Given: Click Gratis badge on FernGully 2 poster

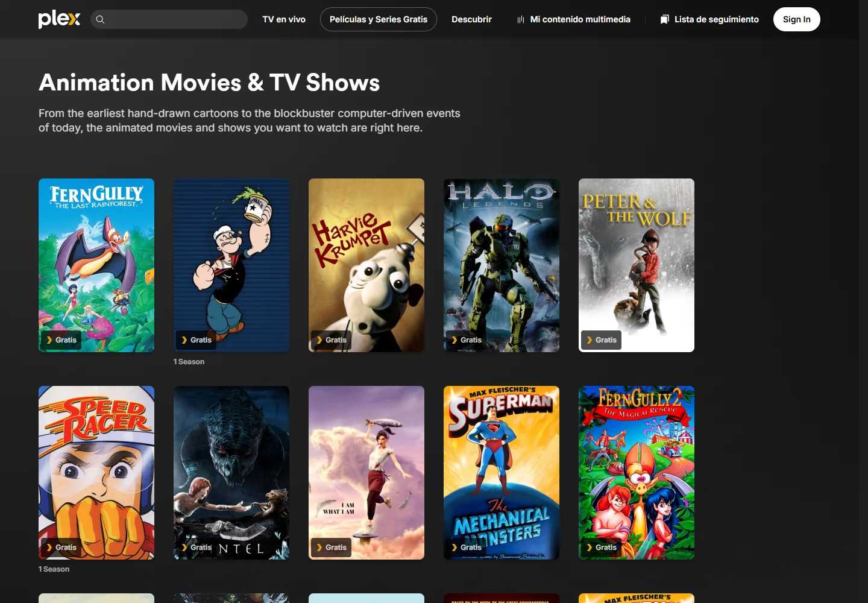Looking at the screenshot, I should pos(601,548).
